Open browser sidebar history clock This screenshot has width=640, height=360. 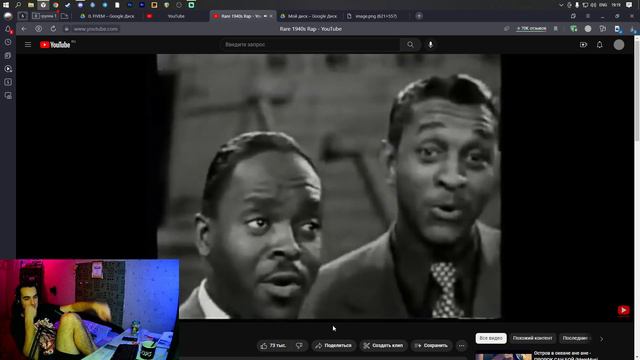[x=8, y=42]
